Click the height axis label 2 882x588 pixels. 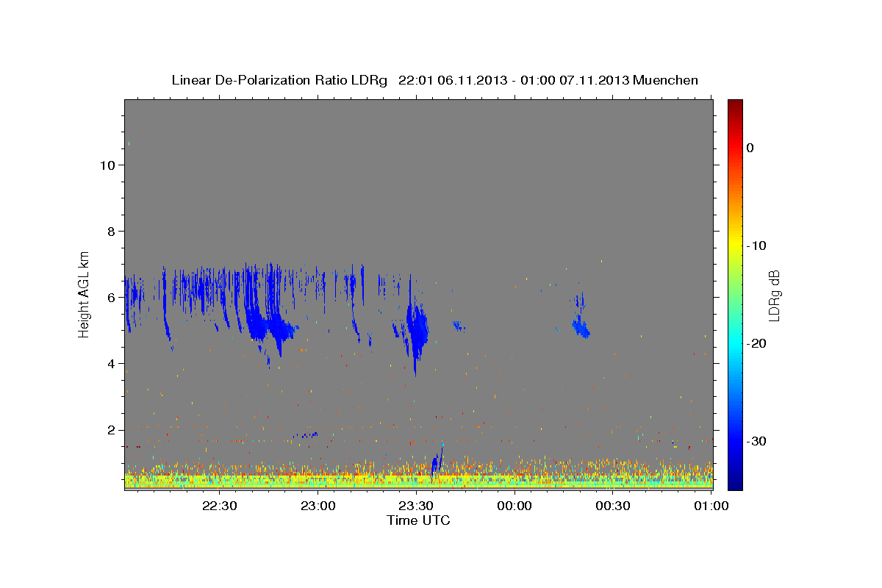[x=110, y=430]
